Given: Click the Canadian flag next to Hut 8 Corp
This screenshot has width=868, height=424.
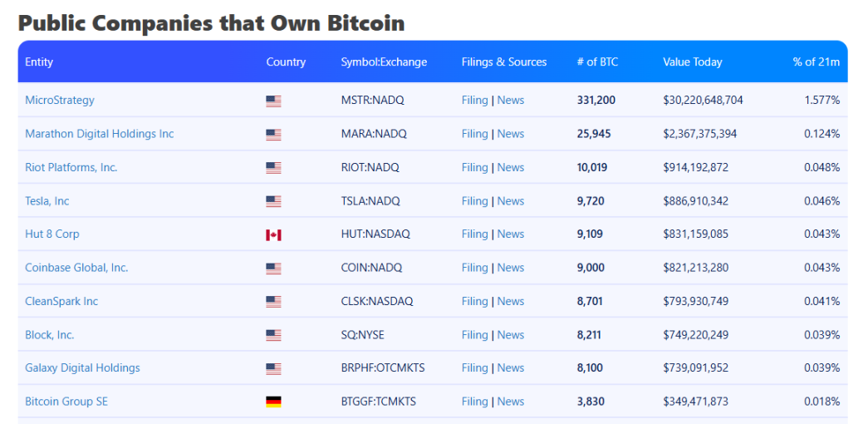Looking at the screenshot, I should click(x=273, y=235).
